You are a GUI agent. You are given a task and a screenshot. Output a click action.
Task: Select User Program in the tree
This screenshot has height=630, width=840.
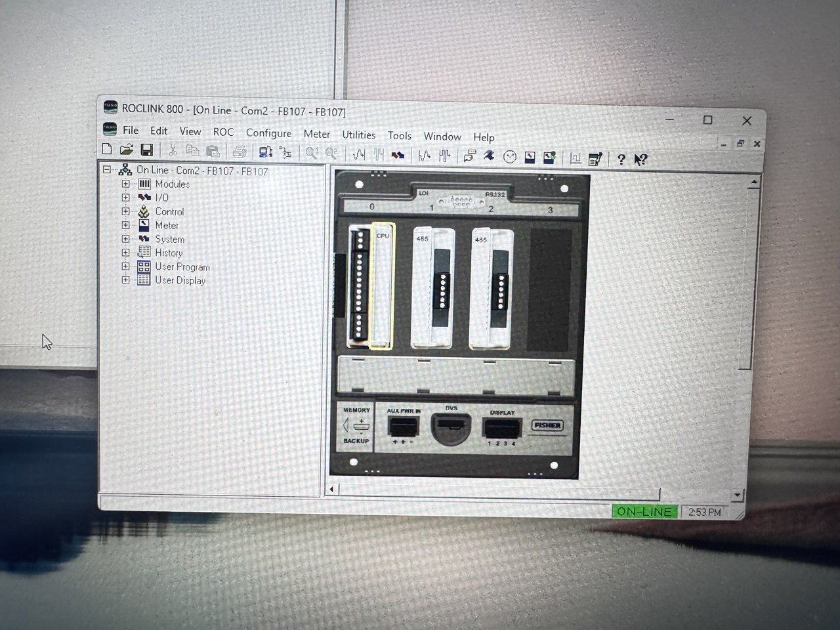tap(182, 267)
